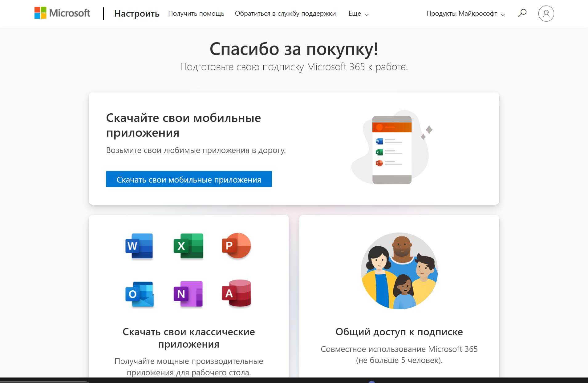Open the account profile avatar icon

pos(546,14)
